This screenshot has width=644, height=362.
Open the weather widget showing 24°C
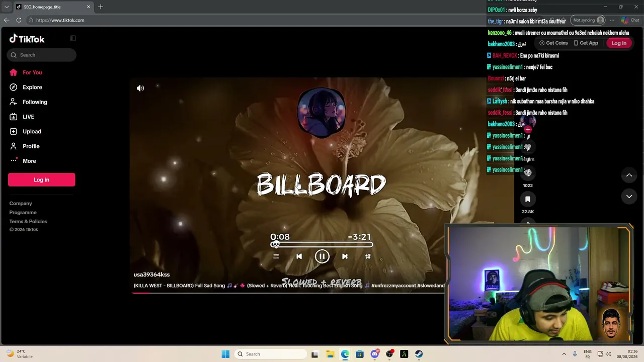20,354
